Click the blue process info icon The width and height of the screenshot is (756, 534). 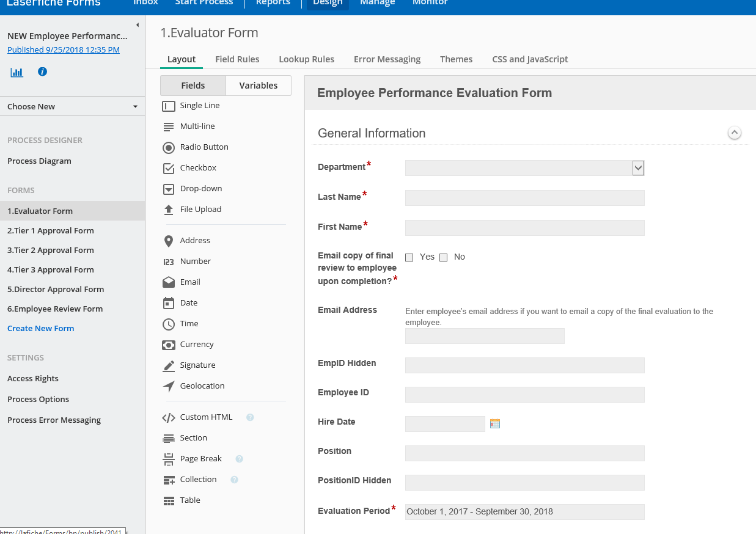pyautogui.click(x=42, y=72)
